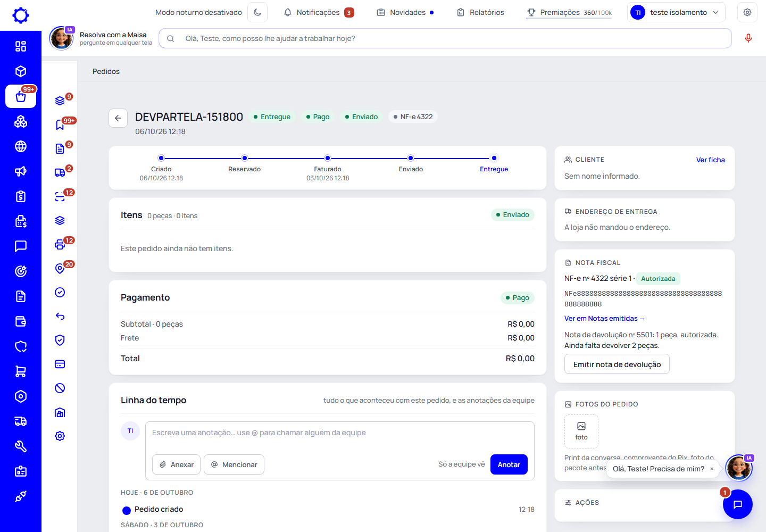Click the Ver ficha link
This screenshot has height=532, width=766.
point(710,160)
